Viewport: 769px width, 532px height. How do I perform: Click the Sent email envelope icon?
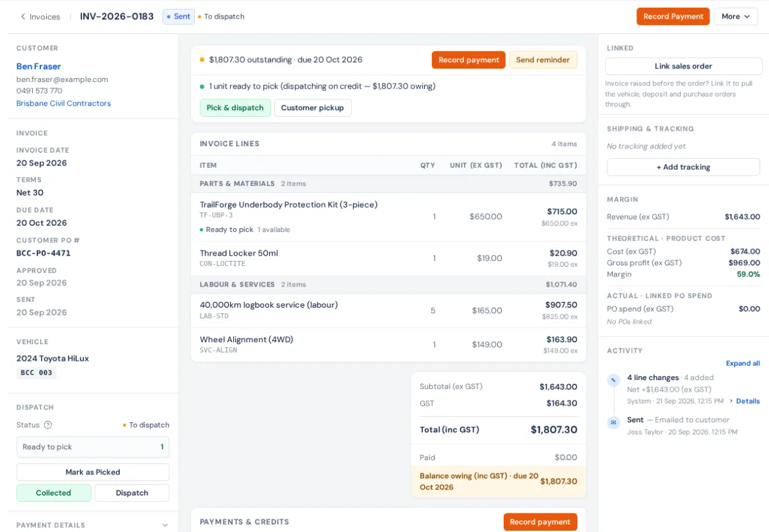click(613, 422)
